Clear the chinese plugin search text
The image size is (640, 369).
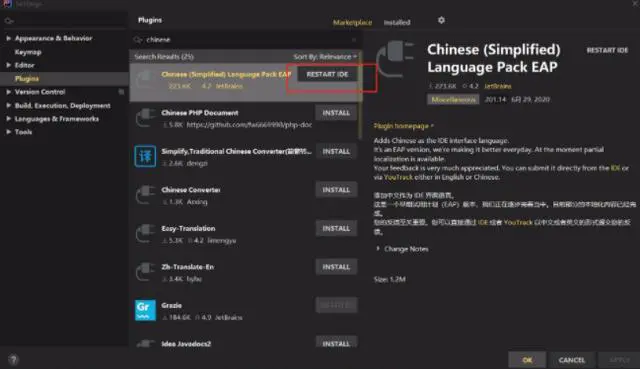(354, 40)
